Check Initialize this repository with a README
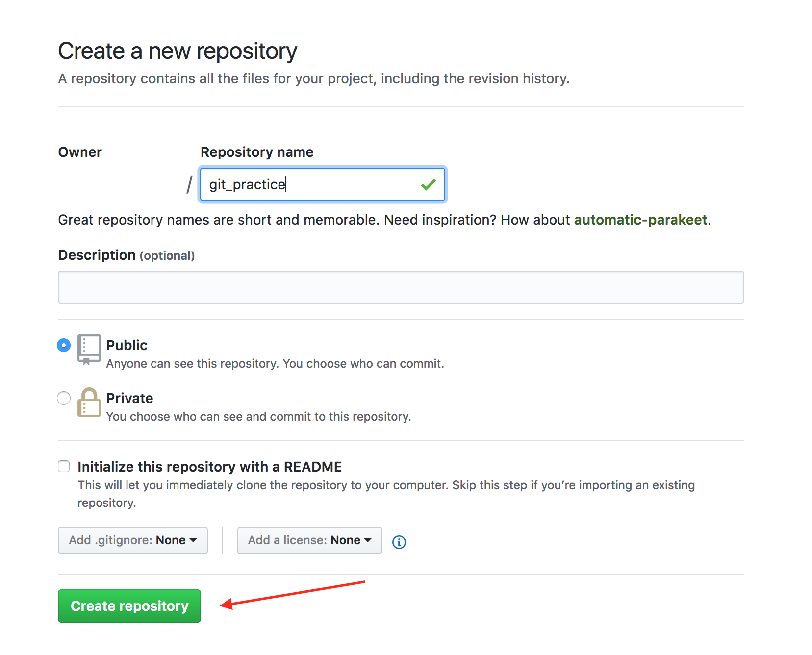Image resolution: width=812 pixels, height=655 pixels. click(x=64, y=466)
